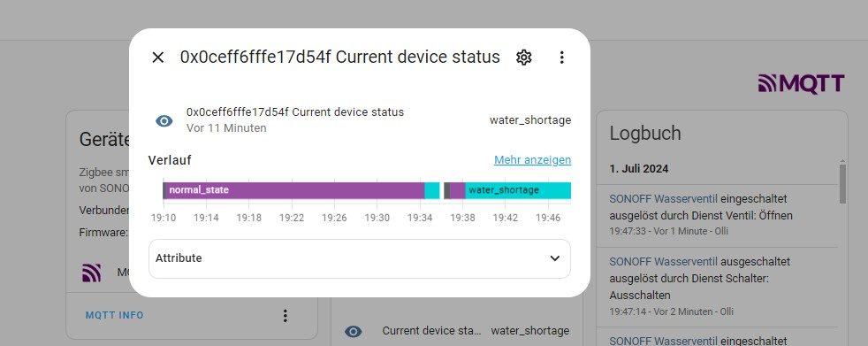Open second SONOFF Wasserventil ausgeschaltet entry
The width and height of the screenshot is (868, 346).
pos(663,261)
